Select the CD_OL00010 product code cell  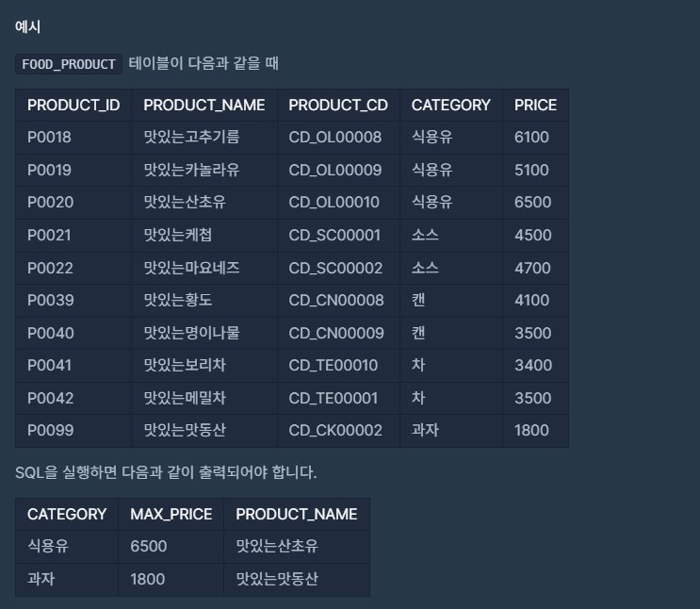pos(338,203)
